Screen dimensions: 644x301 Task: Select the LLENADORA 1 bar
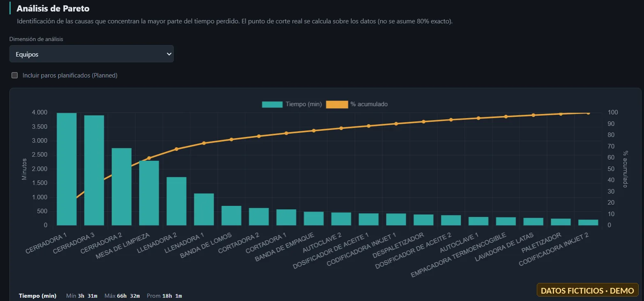(204, 209)
